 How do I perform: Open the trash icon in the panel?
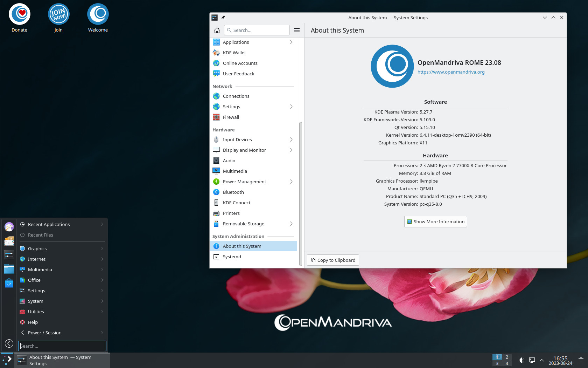click(581, 360)
